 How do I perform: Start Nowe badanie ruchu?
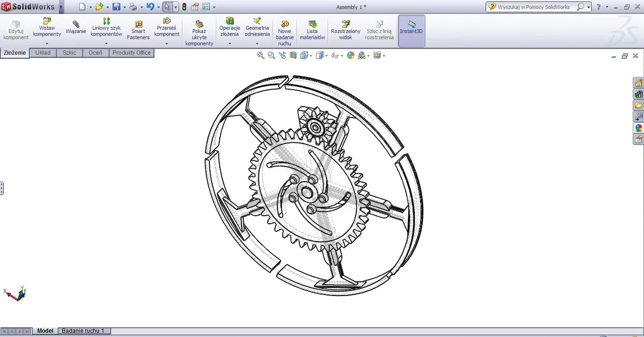pos(285,31)
